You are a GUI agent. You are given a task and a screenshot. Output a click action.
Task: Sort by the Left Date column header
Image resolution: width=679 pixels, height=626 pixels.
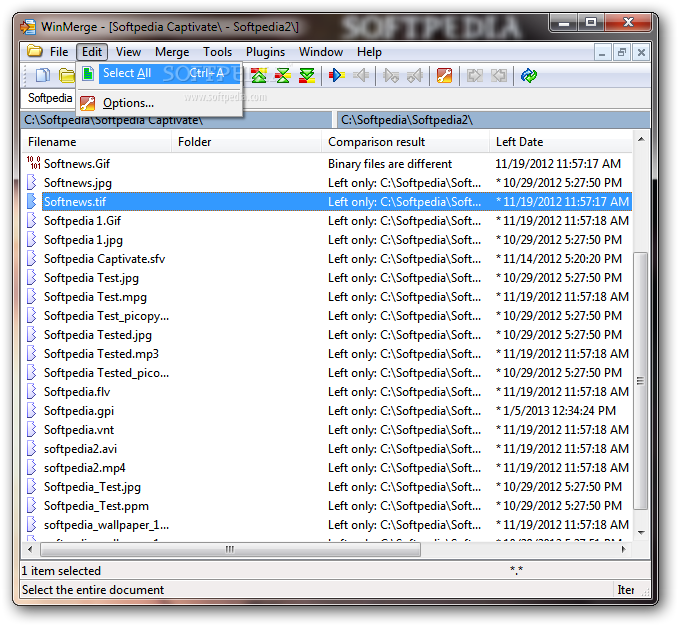click(x=561, y=142)
